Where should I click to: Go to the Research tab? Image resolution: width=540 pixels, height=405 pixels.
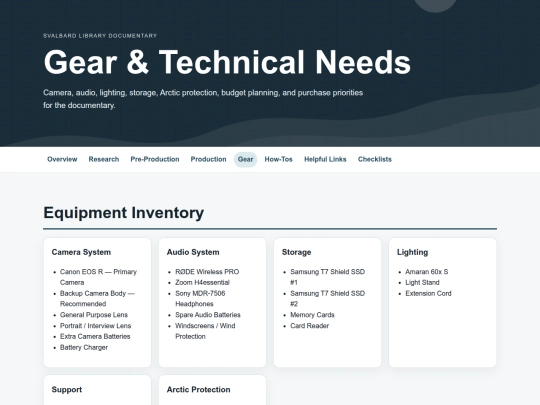pos(104,159)
